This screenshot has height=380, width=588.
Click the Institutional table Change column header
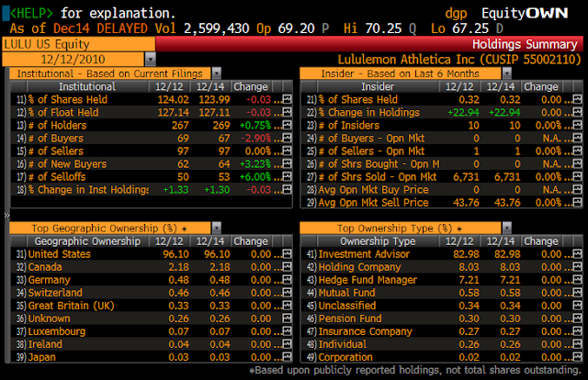[251, 86]
